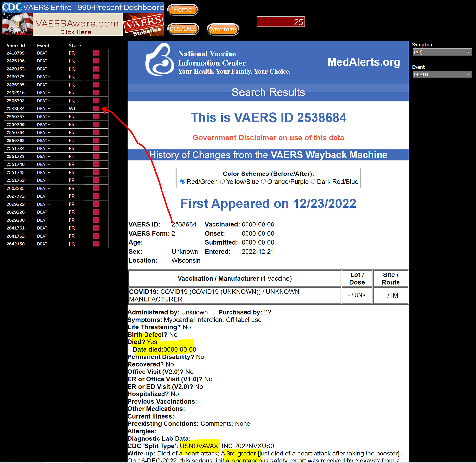Click the red square for row 2429153
Viewport: 476px width, 463px height.
96,69
